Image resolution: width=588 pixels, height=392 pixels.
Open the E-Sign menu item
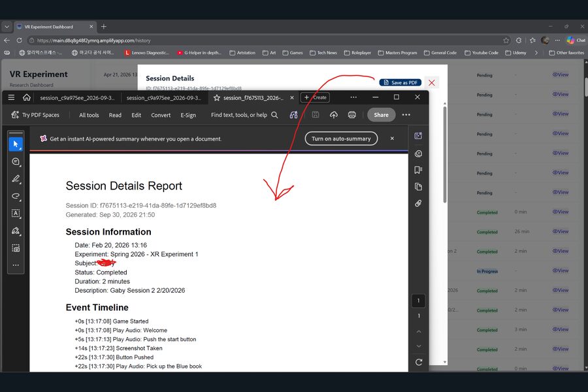[x=188, y=115]
